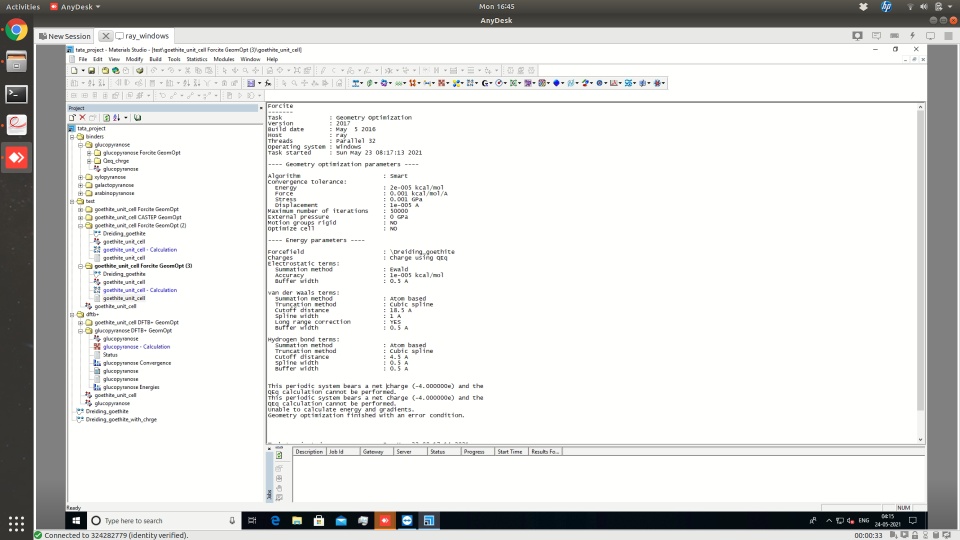Screen dimensions: 960x540
Task: Open the Statistics menu
Action: [x=197, y=59]
